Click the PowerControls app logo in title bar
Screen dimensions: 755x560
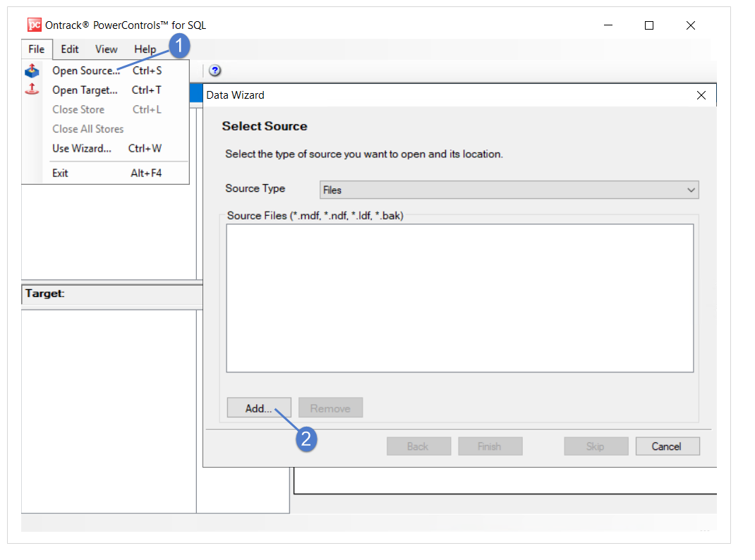34,25
